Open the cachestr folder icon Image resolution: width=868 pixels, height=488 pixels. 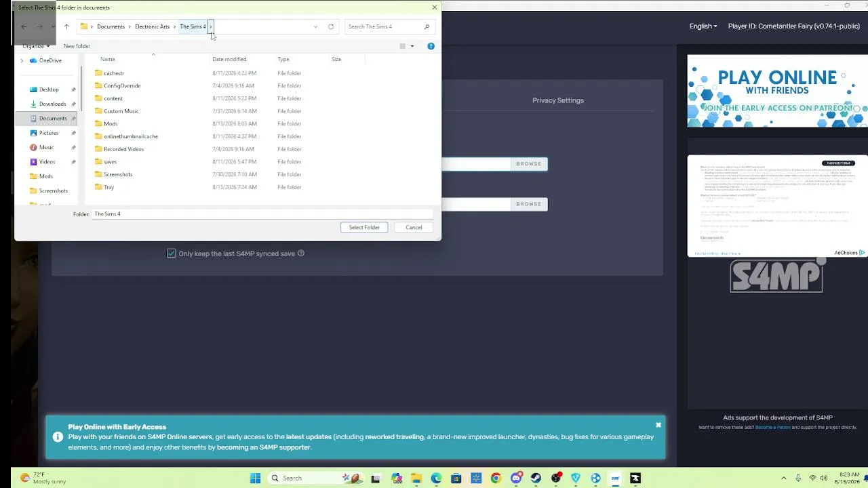(98, 73)
